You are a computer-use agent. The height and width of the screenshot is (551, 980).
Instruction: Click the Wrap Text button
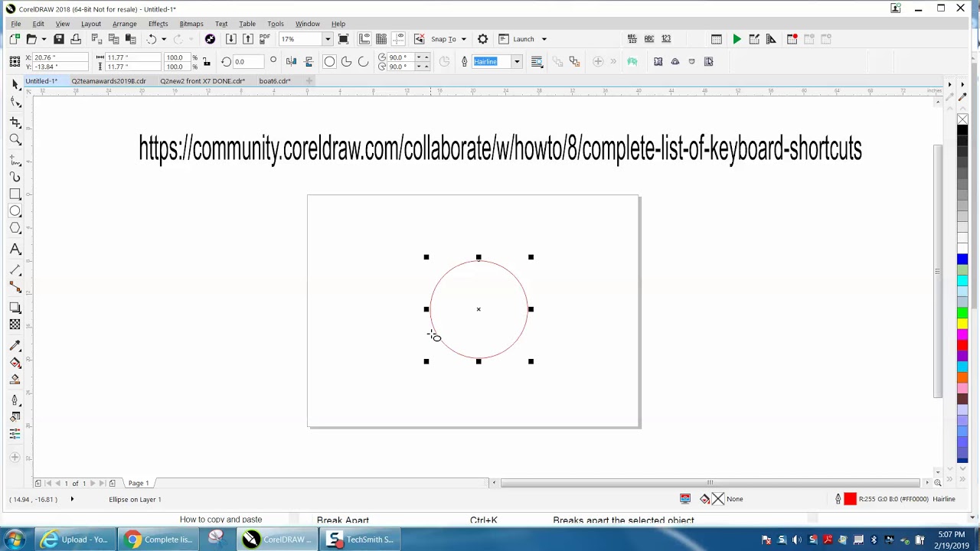coord(537,61)
